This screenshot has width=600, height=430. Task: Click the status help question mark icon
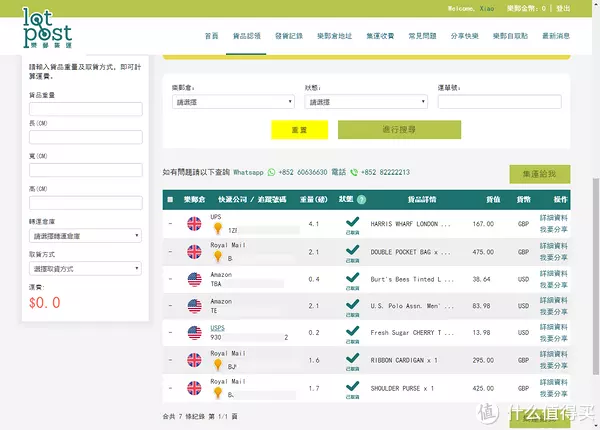click(x=361, y=199)
